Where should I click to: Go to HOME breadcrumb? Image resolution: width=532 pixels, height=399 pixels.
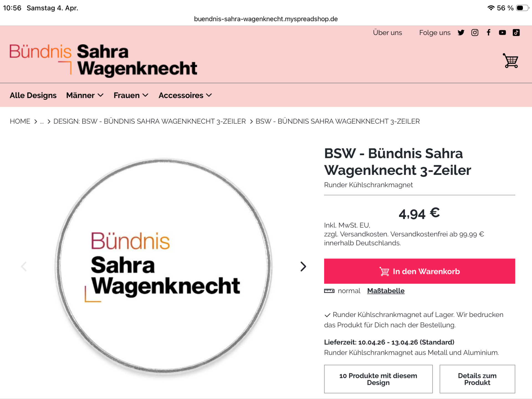tap(20, 121)
